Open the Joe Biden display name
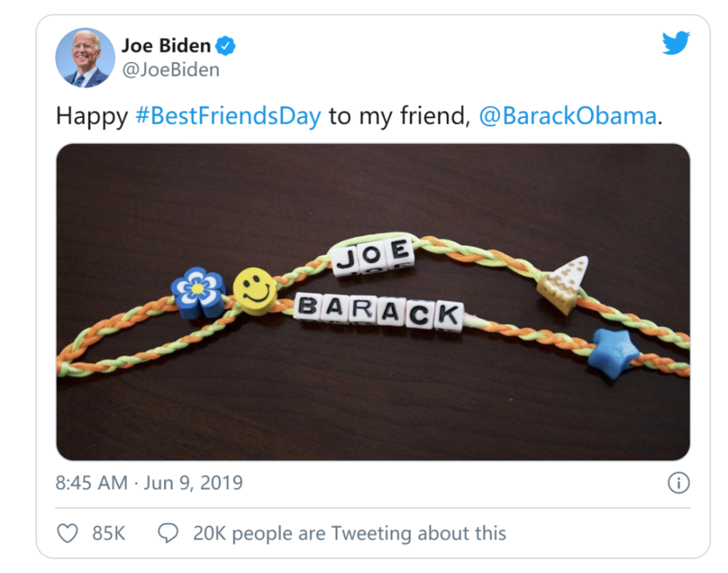 point(165,46)
